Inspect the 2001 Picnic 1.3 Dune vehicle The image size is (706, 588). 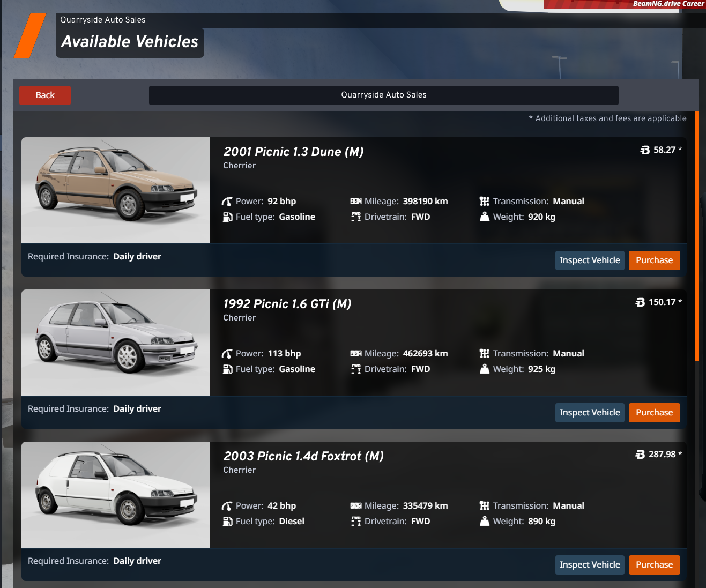tap(590, 260)
